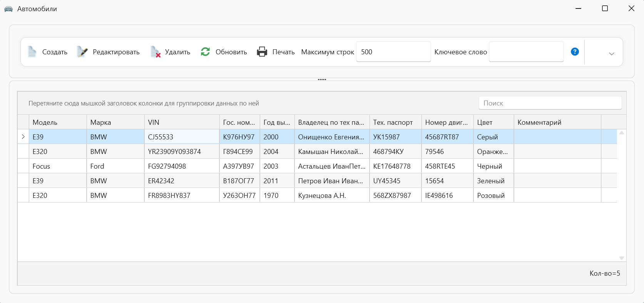Sort by Комментарий column header
This screenshot has height=303, width=644.
(557, 122)
